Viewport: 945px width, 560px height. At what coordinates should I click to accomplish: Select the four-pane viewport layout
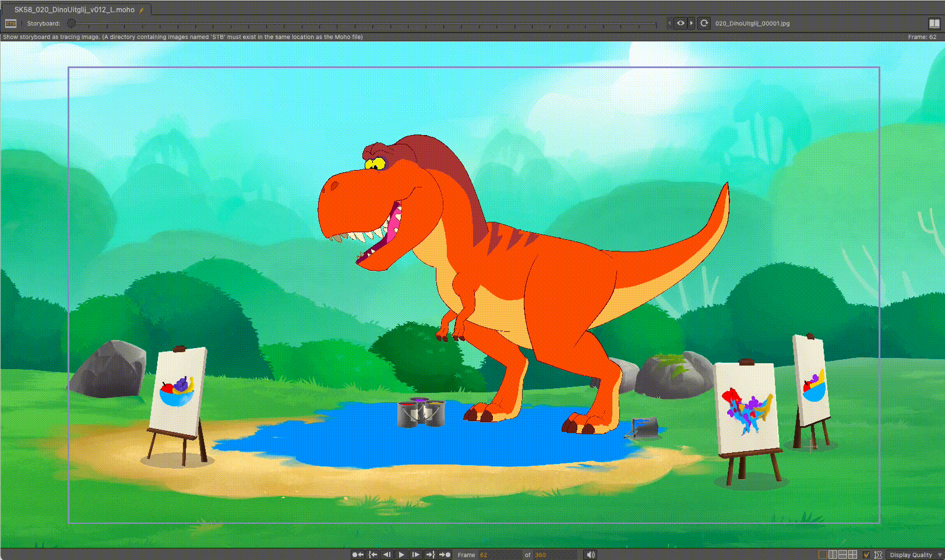[852, 555]
